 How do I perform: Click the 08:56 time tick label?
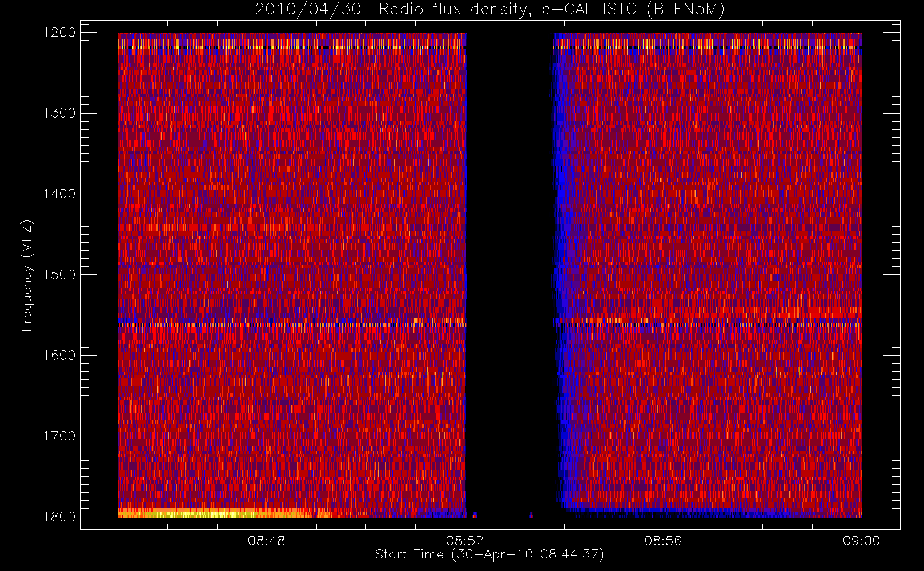coord(663,541)
